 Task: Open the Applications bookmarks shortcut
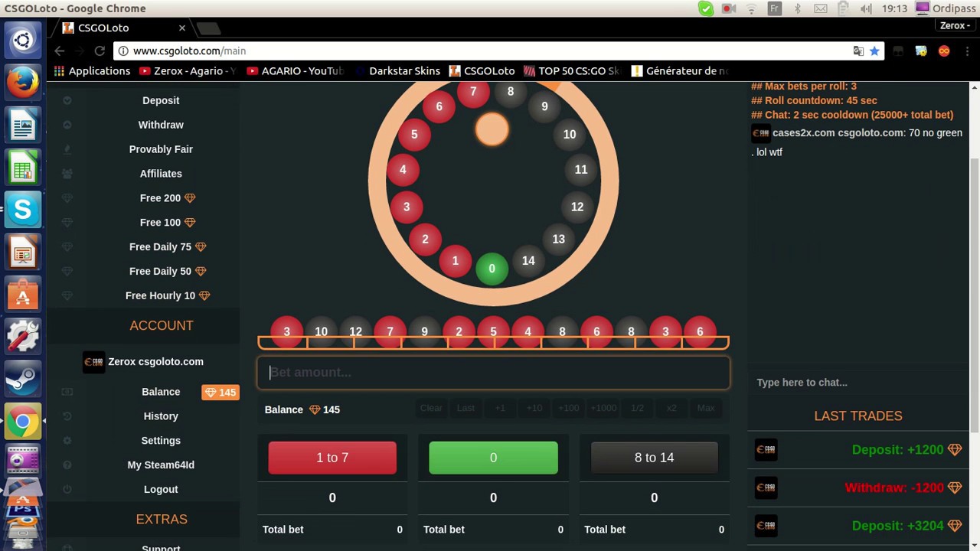[92, 70]
